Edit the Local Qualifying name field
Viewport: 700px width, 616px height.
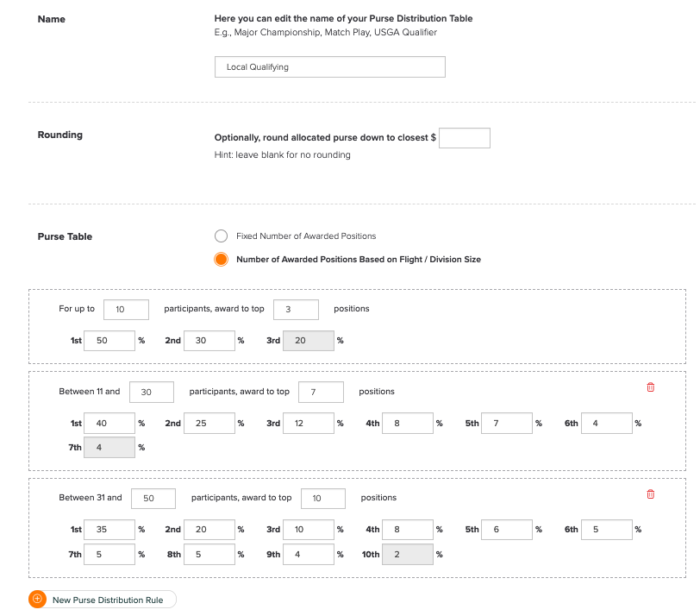click(330, 67)
